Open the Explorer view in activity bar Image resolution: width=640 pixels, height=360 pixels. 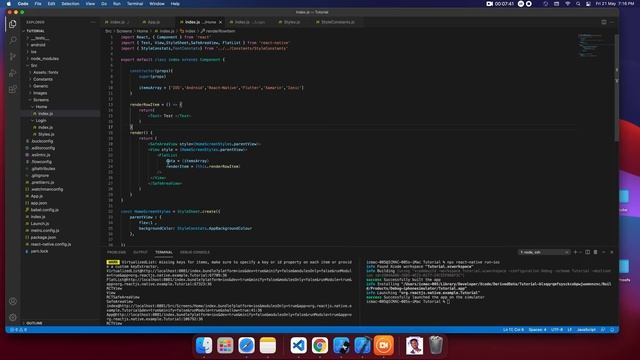pyautogui.click(x=13, y=24)
